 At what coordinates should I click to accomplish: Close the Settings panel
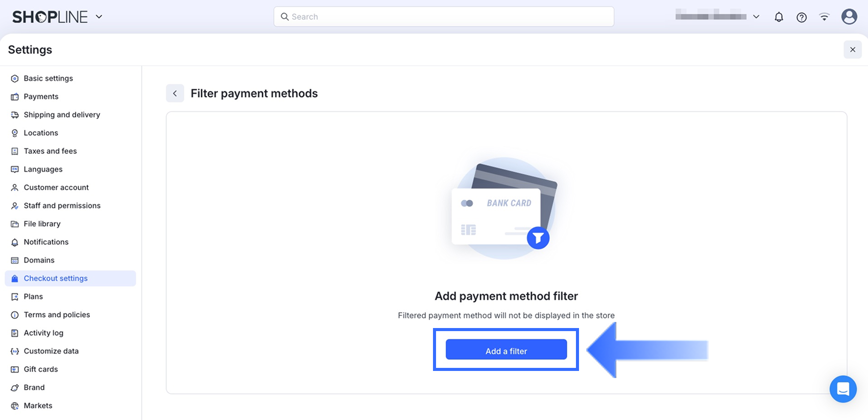coord(852,50)
